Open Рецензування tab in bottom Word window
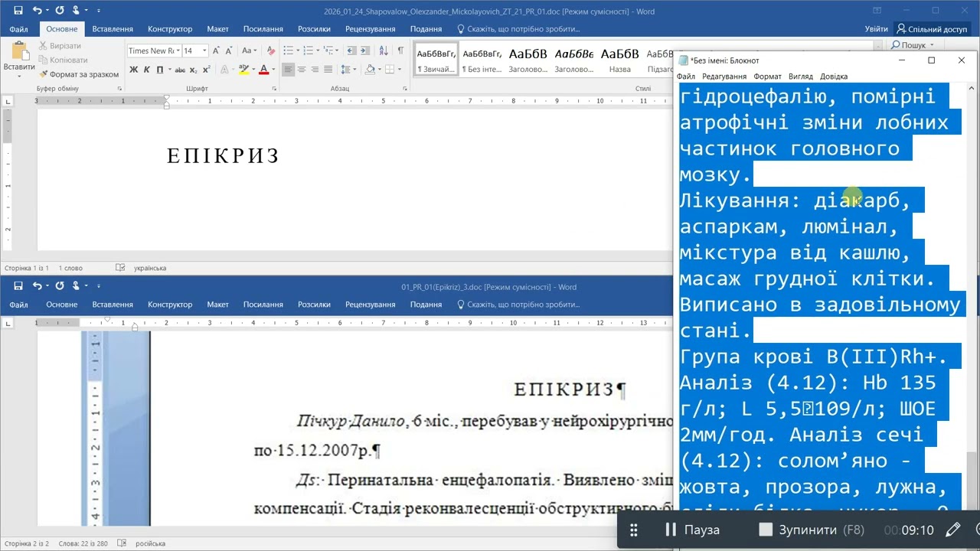Image resolution: width=980 pixels, height=551 pixels. pos(370,305)
